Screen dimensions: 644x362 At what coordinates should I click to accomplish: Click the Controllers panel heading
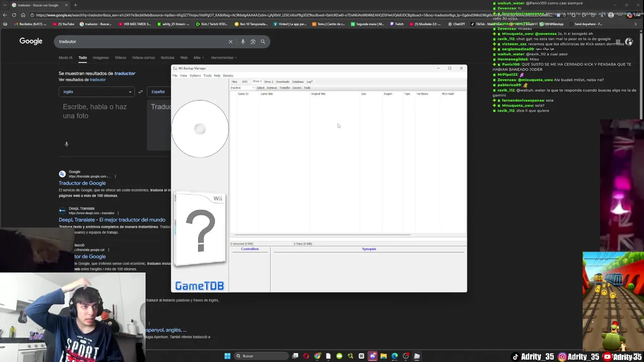coord(250,249)
